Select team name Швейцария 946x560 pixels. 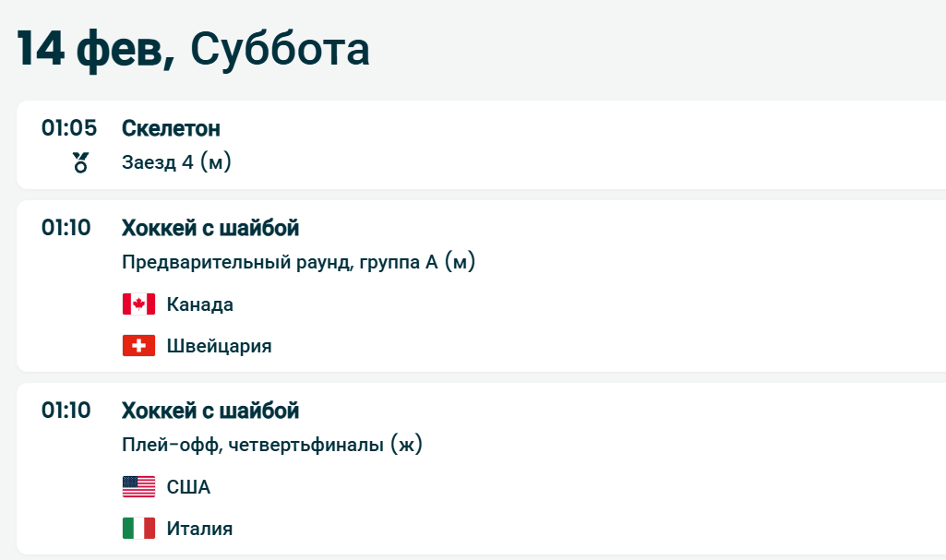[x=220, y=346]
